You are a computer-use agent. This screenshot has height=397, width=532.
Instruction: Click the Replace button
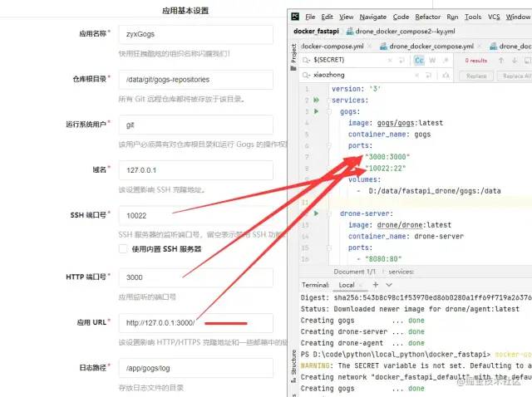pyautogui.click(x=476, y=76)
